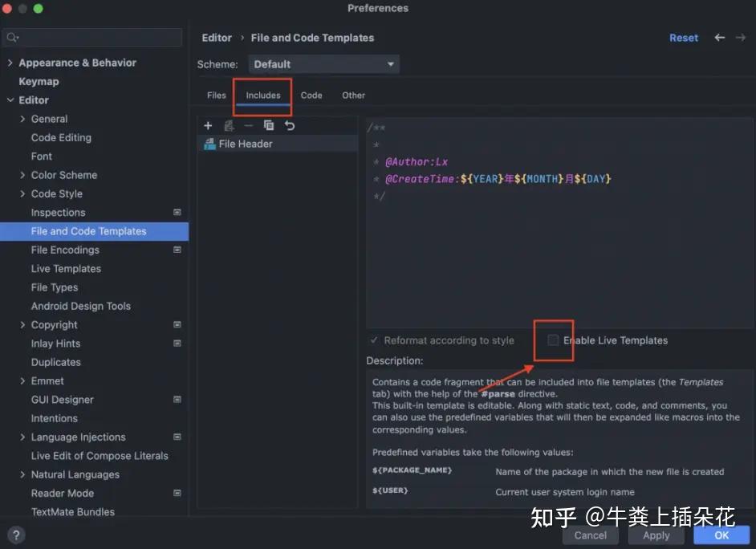Add a new template with the plus icon
This screenshot has height=549, width=756.
coord(208,125)
